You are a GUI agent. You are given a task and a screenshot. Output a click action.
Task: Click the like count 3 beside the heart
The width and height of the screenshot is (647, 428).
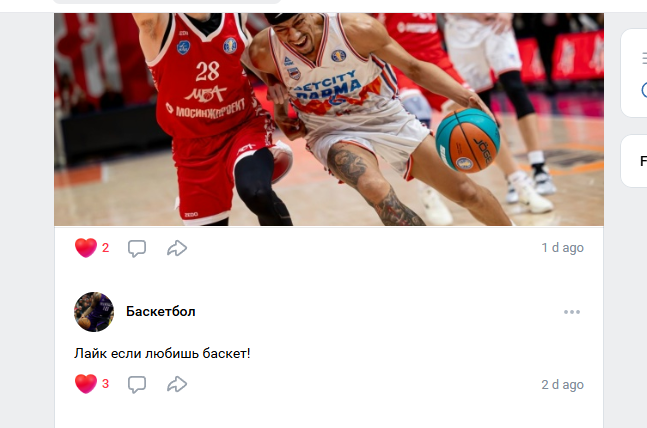pos(106,384)
